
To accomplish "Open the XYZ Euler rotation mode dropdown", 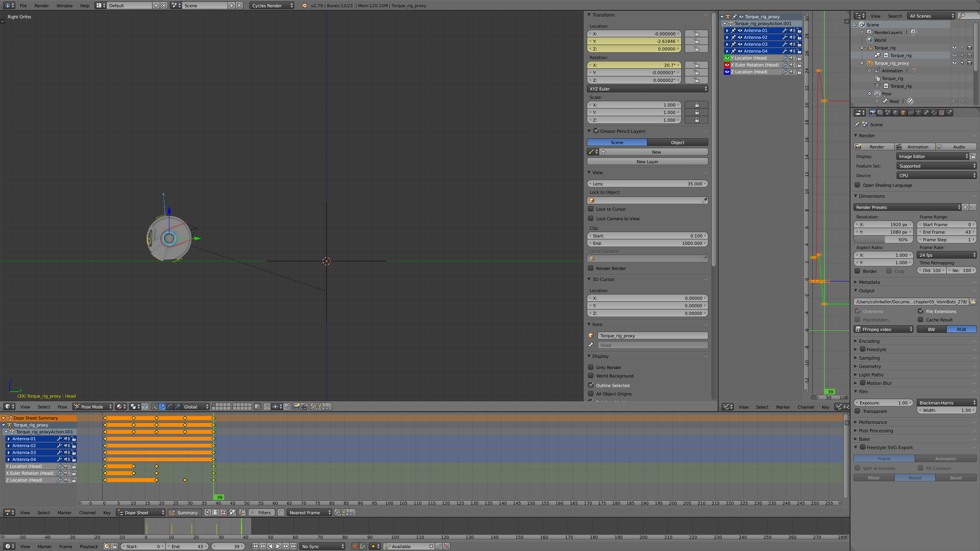I will pos(647,89).
